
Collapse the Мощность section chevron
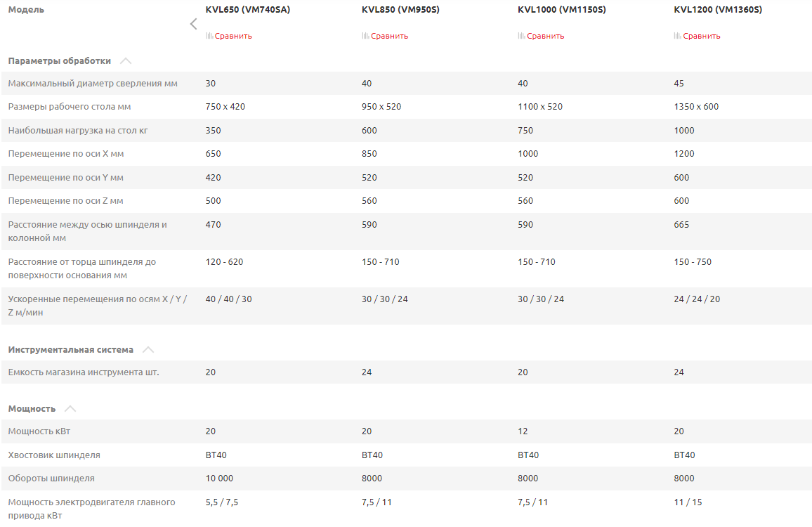(70, 409)
